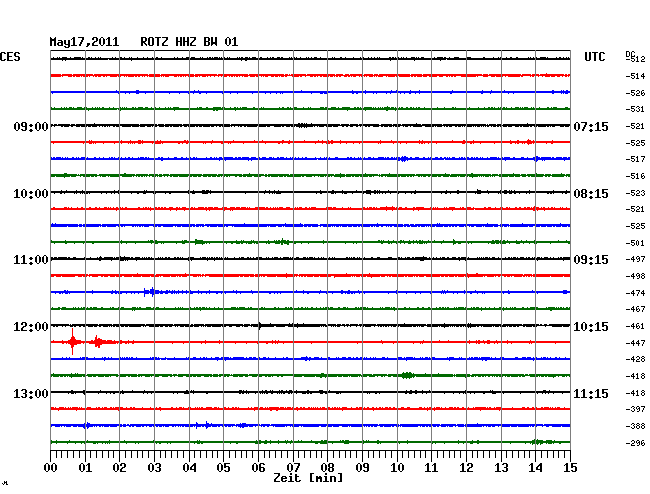This screenshot has width=650, height=494.
Task: Select the 11:00 local time label
Action: (x=31, y=260)
